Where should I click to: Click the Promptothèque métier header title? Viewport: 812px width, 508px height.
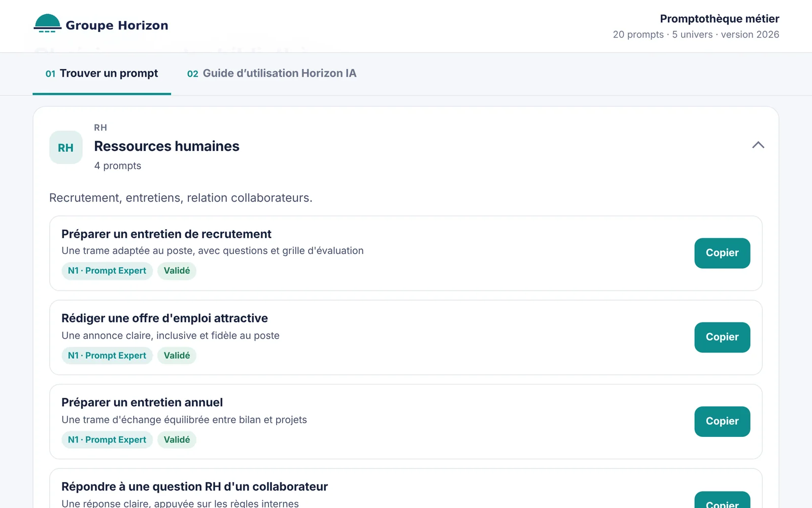(720, 19)
